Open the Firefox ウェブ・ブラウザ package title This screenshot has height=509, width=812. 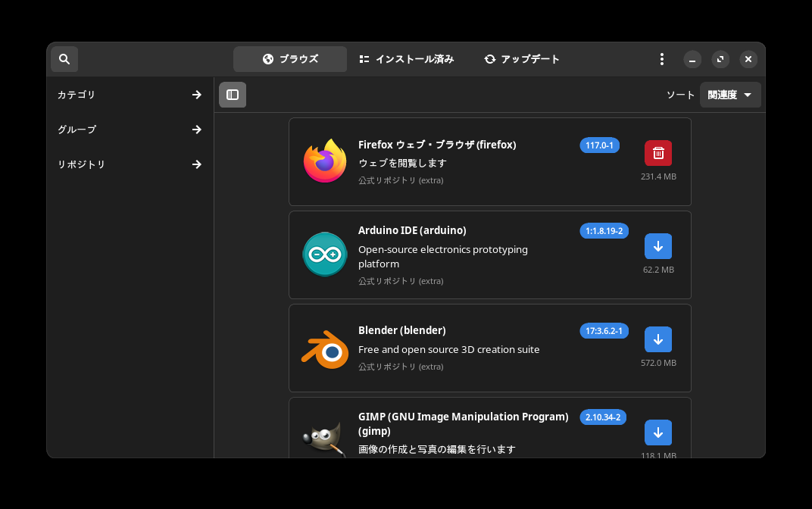click(x=437, y=145)
